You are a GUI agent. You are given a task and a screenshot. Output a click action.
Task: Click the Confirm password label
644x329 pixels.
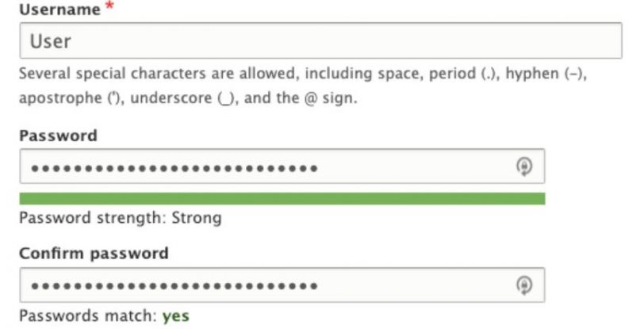pyautogui.click(x=94, y=254)
